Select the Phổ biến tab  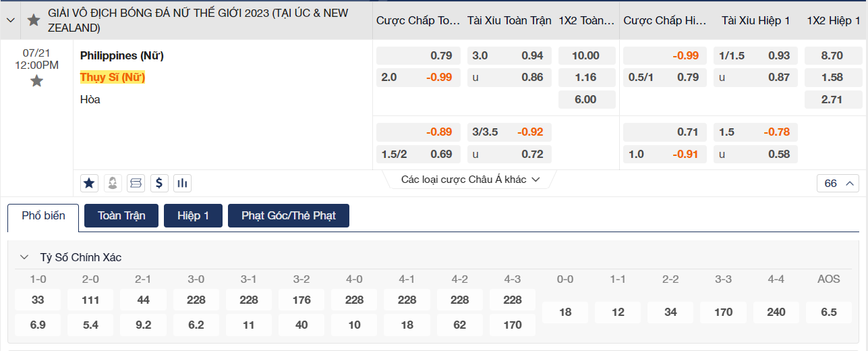pyautogui.click(x=43, y=216)
